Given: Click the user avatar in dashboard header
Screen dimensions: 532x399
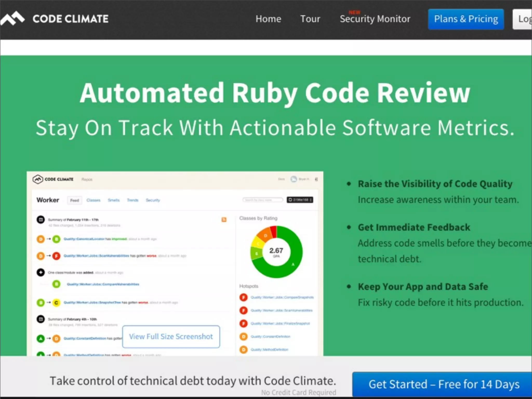Looking at the screenshot, I should [294, 179].
